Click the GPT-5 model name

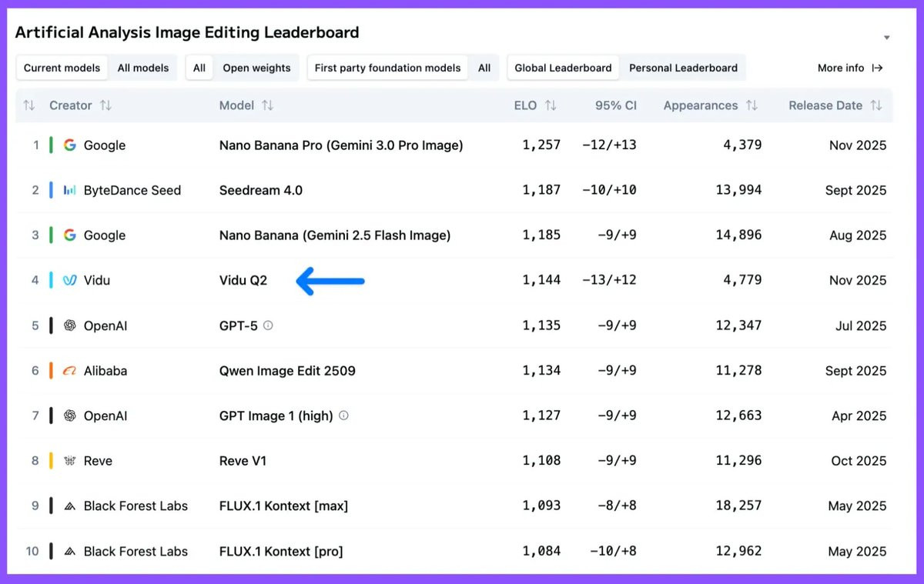(x=239, y=325)
